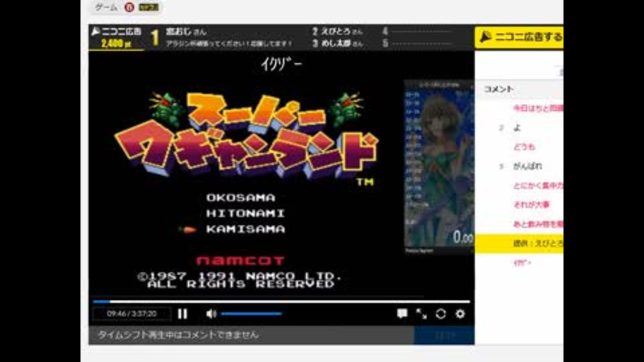Screen dimensions: 644x362
Task: Click the yellow highlighted 提供 comment row
Action: tap(519, 243)
